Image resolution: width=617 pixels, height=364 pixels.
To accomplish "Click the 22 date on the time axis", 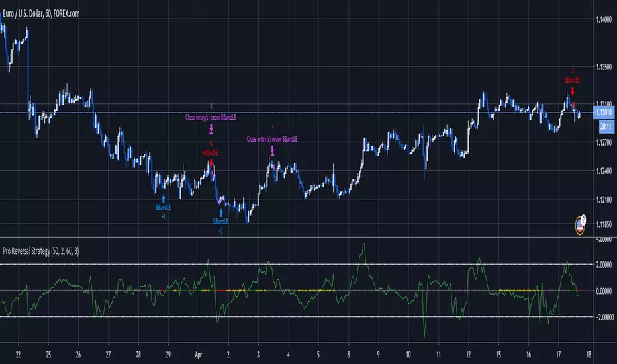I will 18,355.
